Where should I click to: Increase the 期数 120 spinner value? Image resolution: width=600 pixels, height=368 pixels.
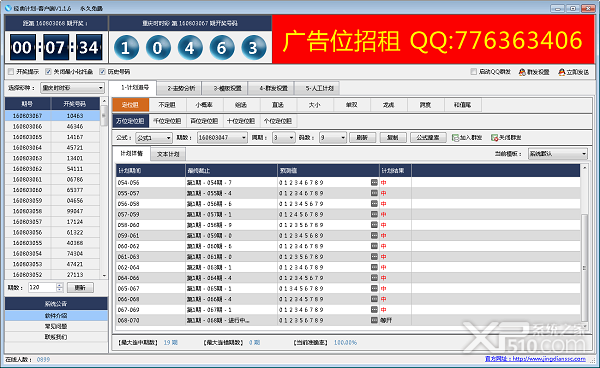point(59,285)
